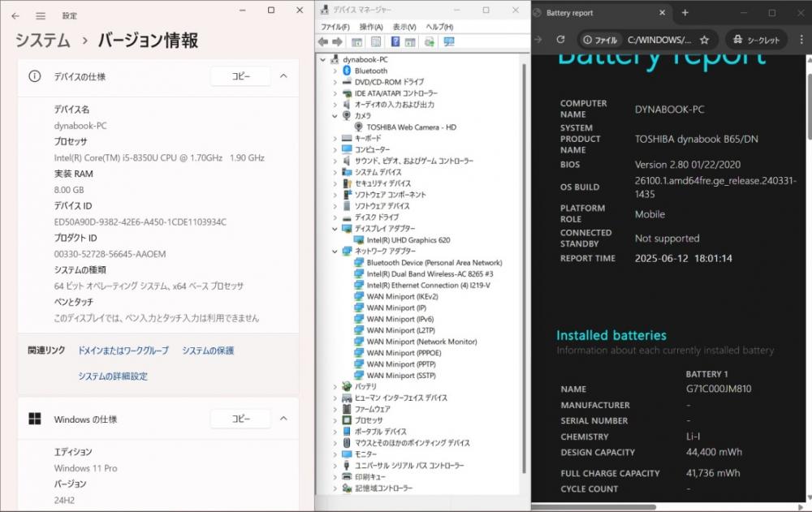Toggle console tree icon in Device Manager toolbar

tap(356, 42)
